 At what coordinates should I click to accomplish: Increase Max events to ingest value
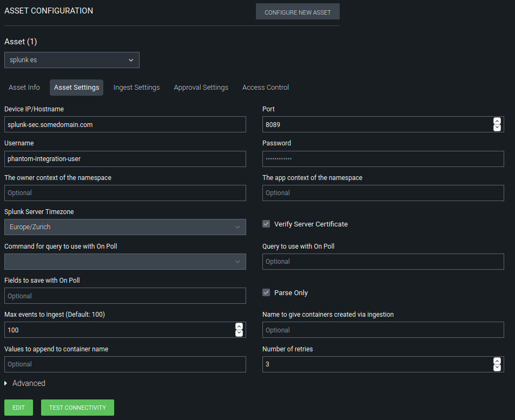point(239,326)
